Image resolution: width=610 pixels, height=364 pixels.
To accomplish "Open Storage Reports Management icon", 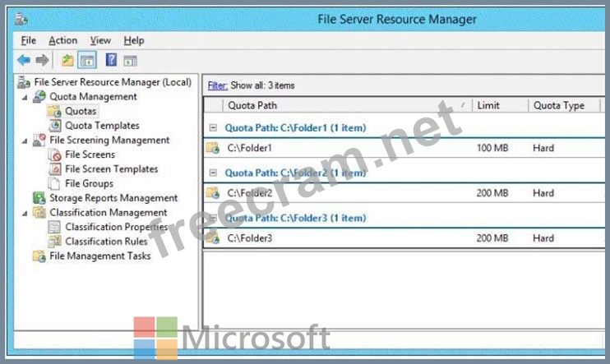I will (x=39, y=198).
